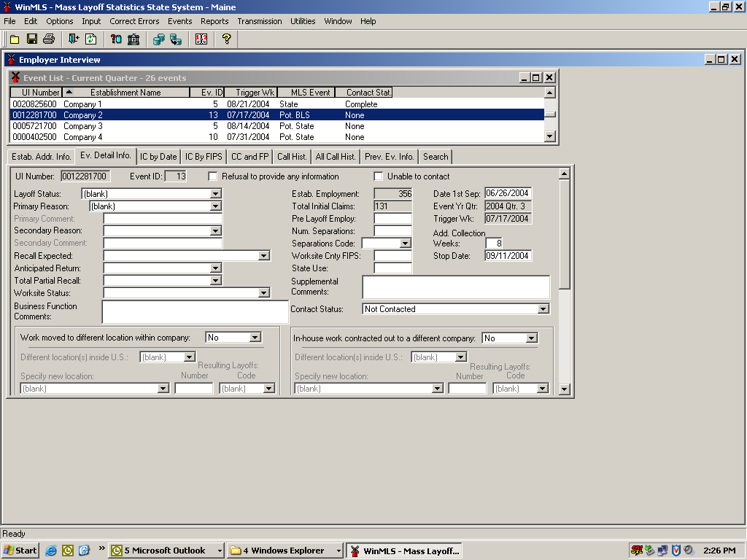This screenshot has height=560, width=747.
Task: Check Refusal to provide any information
Action: 213,176
